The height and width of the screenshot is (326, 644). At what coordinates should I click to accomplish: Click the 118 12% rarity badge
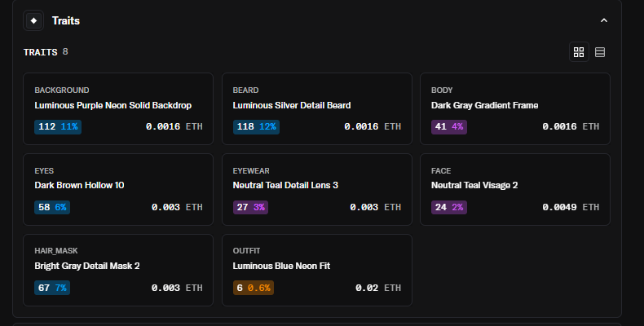(256, 127)
